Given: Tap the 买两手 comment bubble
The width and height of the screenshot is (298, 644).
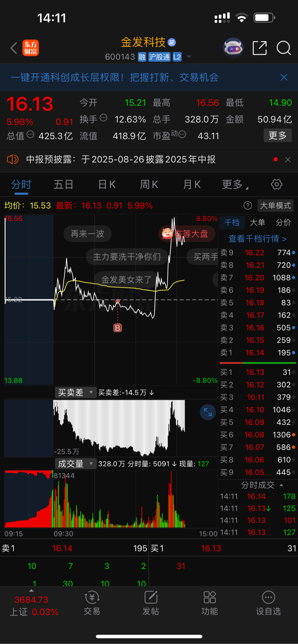Looking at the screenshot, I should click(x=203, y=257).
